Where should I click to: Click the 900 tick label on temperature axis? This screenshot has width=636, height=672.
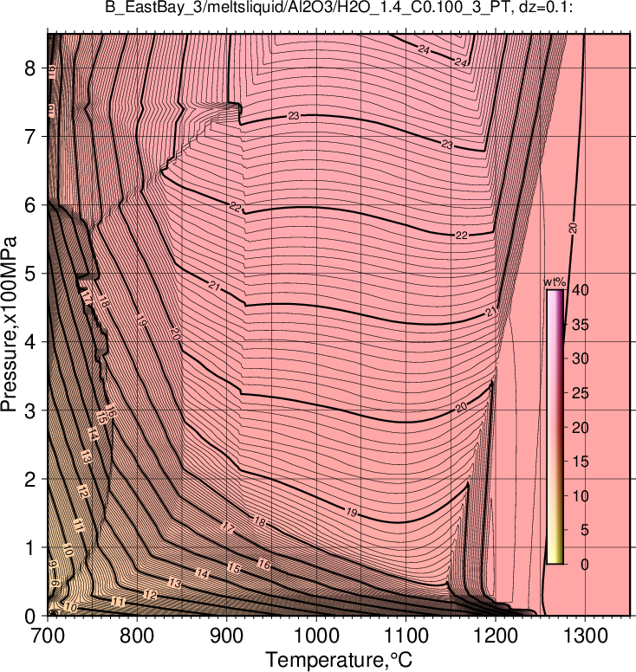point(227,636)
